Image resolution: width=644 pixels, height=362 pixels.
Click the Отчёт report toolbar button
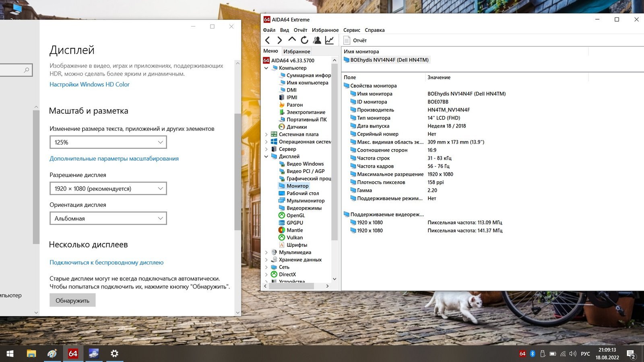(355, 40)
